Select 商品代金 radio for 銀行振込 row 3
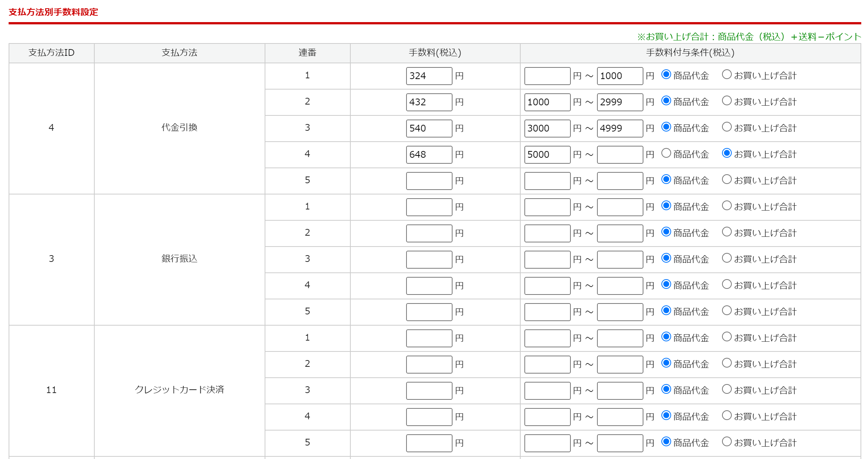Viewport: 868px width, 459px height. 666,258
